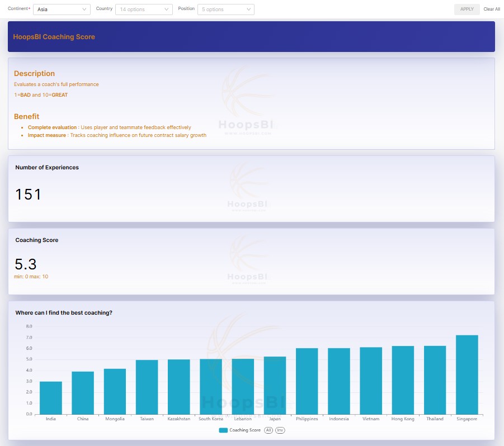Toggle the Coaching Score legend swatch
The width and height of the screenshot is (504, 446).
223,430
